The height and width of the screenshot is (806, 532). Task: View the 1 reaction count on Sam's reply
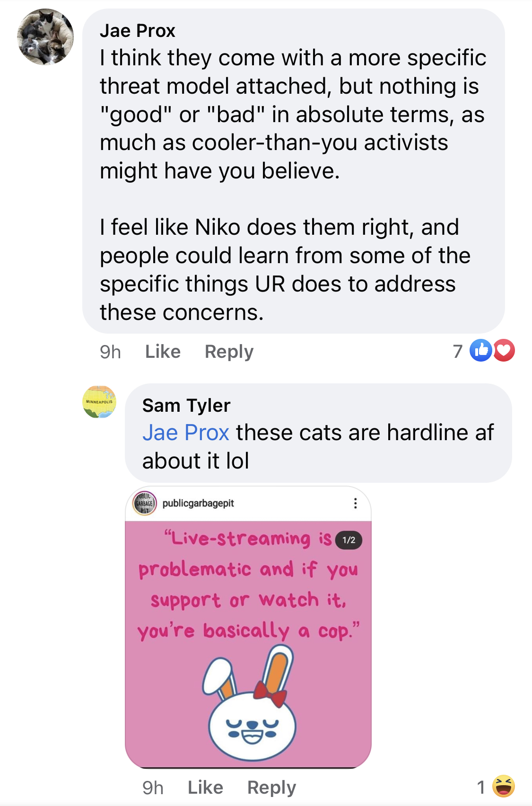coord(481,788)
